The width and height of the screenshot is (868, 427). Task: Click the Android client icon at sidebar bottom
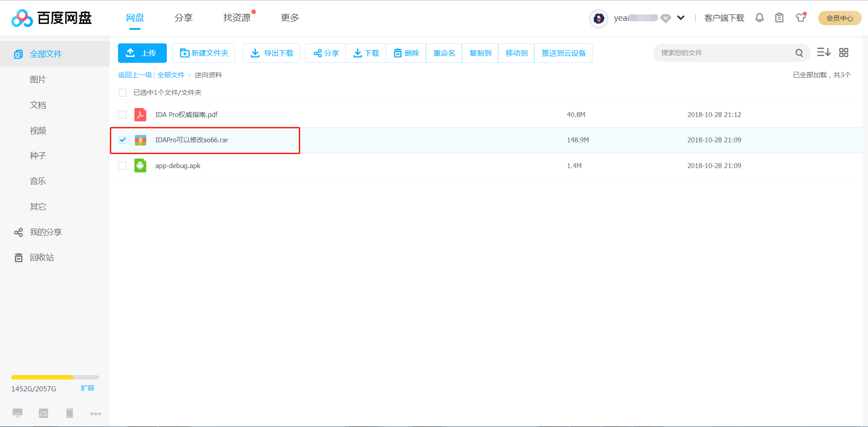pos(43,413)
